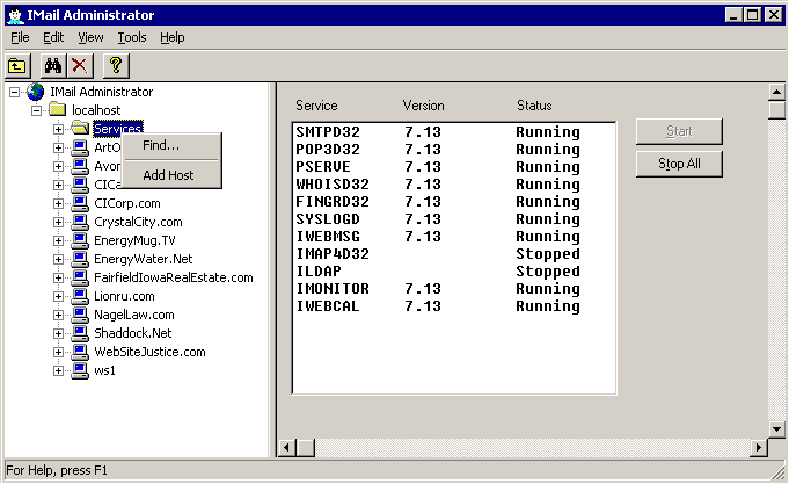Click the up-one-level folder toolbar icon
Viewport: 788px width, 483px height.
pyautogui.click(x=17, y=66)
